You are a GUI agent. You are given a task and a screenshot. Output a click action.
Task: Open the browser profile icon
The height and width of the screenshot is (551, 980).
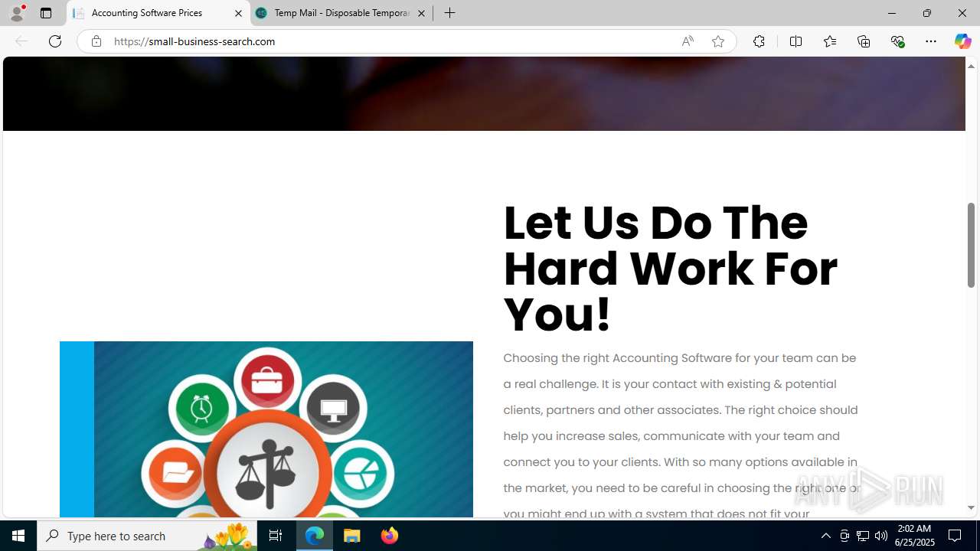17,13
